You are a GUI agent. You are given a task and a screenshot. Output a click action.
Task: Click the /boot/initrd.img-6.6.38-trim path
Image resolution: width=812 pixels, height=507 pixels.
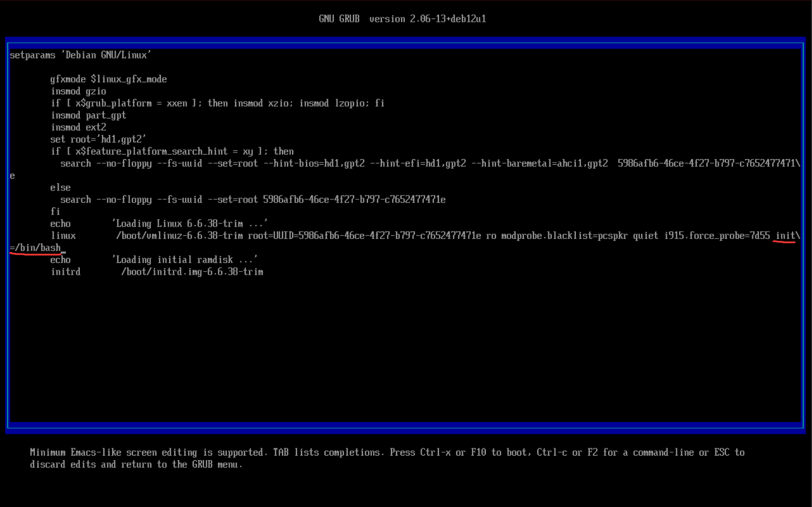click(x=192, y=272)
